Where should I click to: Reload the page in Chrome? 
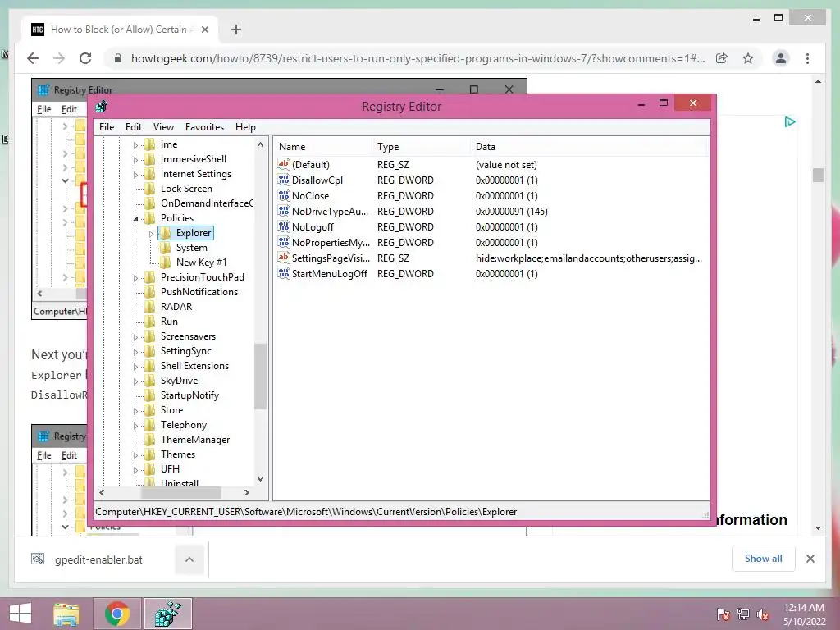point(85,58)
